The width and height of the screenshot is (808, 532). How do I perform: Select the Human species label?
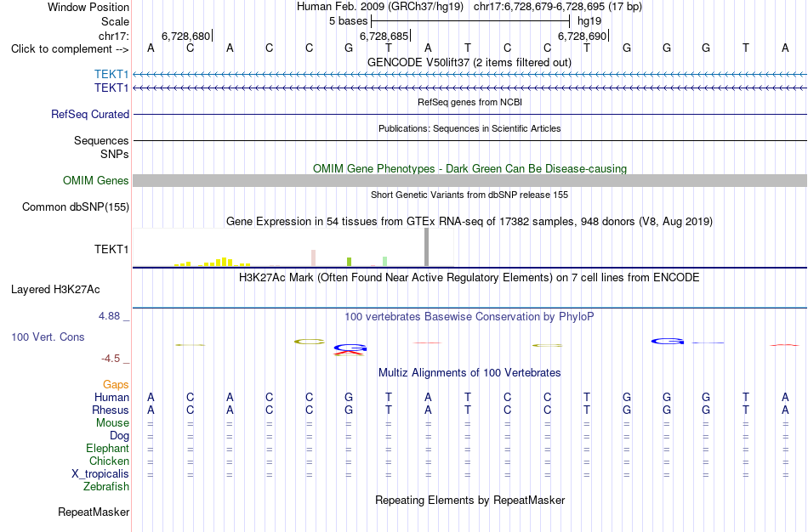click(111, 397)
